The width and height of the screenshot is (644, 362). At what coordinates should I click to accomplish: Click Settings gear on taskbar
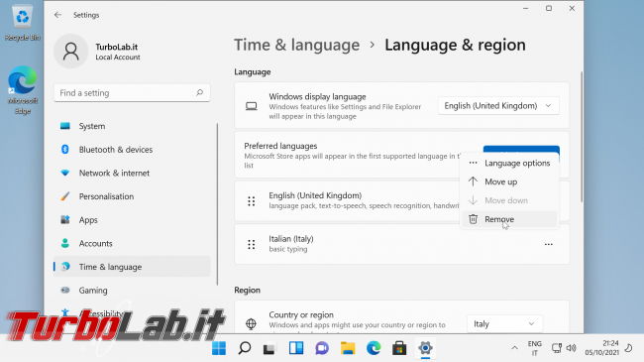(425, 348)
